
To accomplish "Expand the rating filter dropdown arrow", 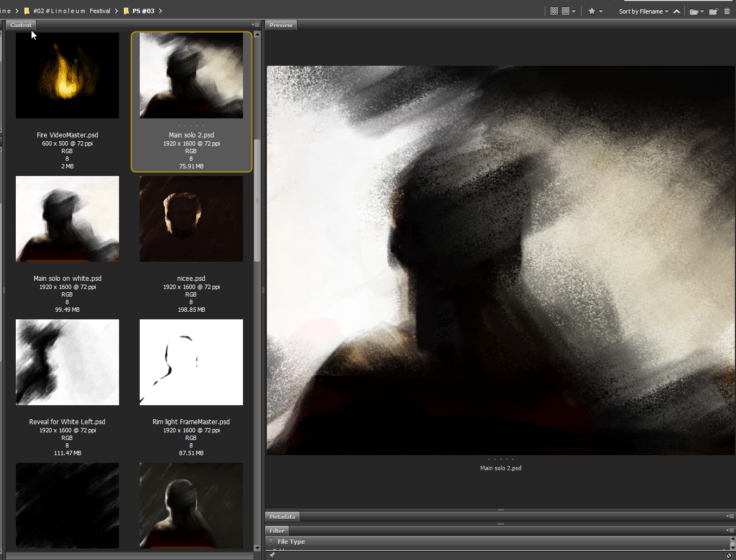I will pos(601,11).
